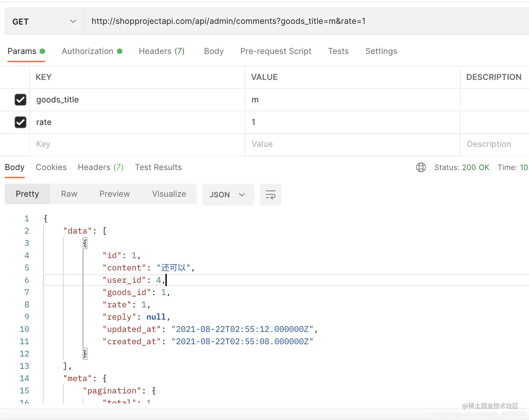Select the Raw view
The height and width of the screenshot is (420, 529).
pos(69,194)
